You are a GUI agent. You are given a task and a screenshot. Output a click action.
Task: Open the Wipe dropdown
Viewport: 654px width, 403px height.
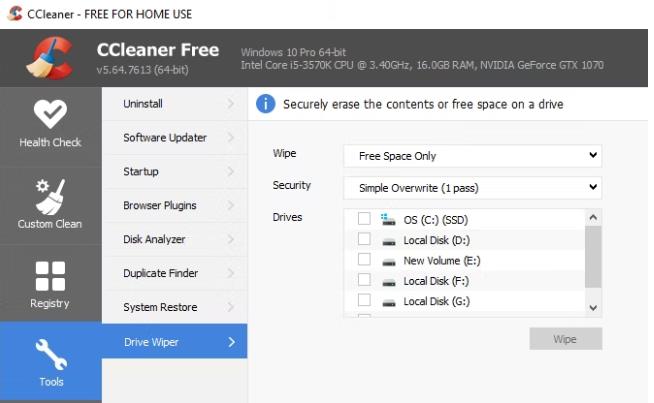pos(472,156)
